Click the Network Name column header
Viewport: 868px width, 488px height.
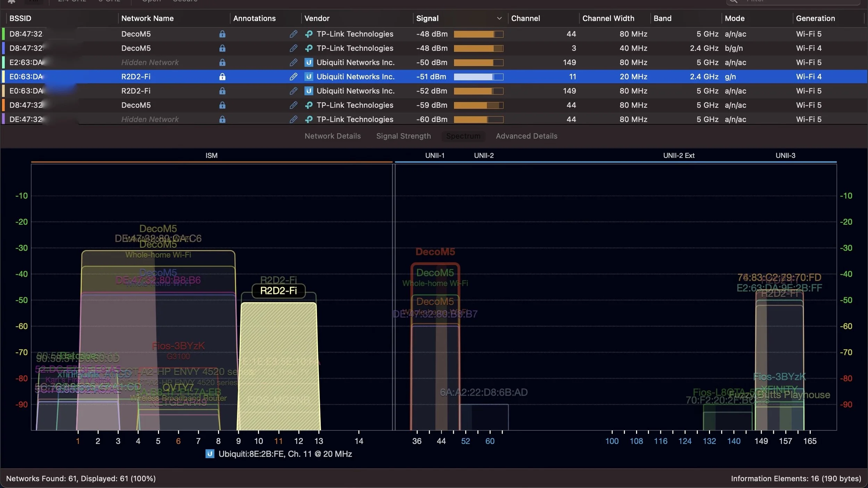point(147,18)
